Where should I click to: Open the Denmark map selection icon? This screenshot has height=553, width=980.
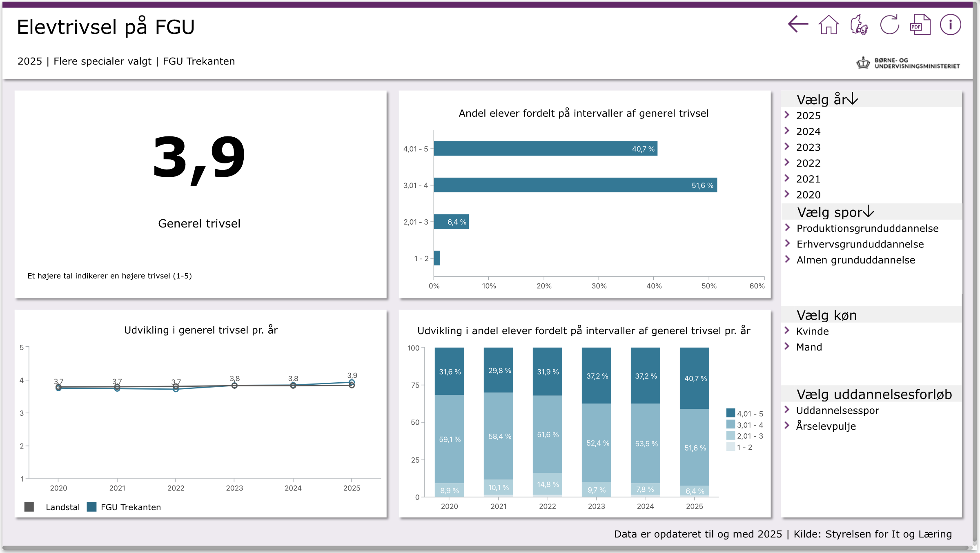pos(859,25)
